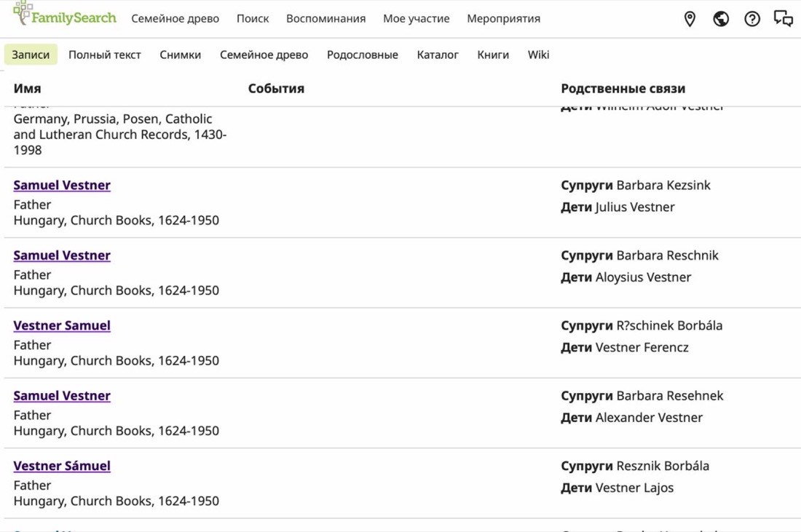
Task: Click the Родственные связи column header
Action: (x=623, y=88)
